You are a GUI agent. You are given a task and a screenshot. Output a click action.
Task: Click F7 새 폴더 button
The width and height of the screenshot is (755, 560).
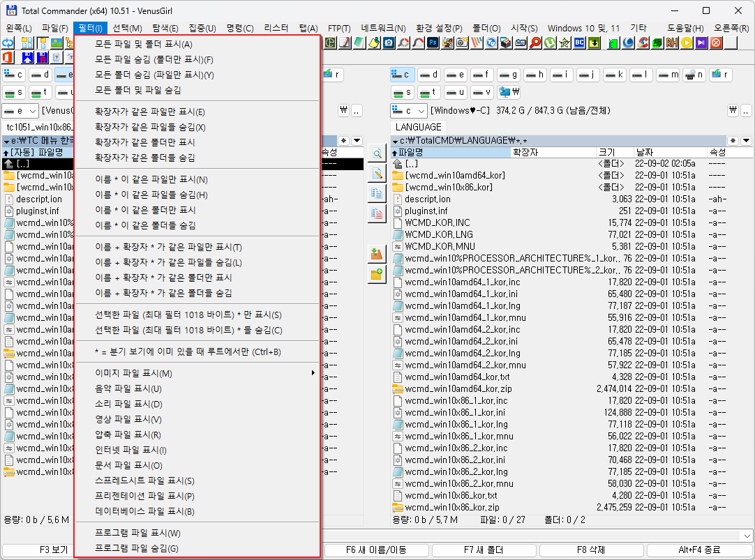(484, 550)
